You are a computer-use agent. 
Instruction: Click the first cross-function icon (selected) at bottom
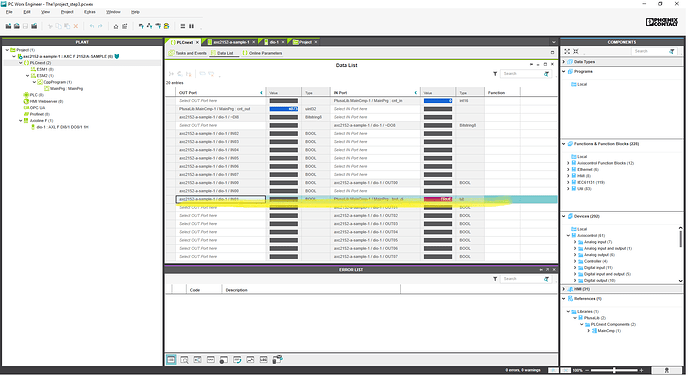click(x=171, y=360)
